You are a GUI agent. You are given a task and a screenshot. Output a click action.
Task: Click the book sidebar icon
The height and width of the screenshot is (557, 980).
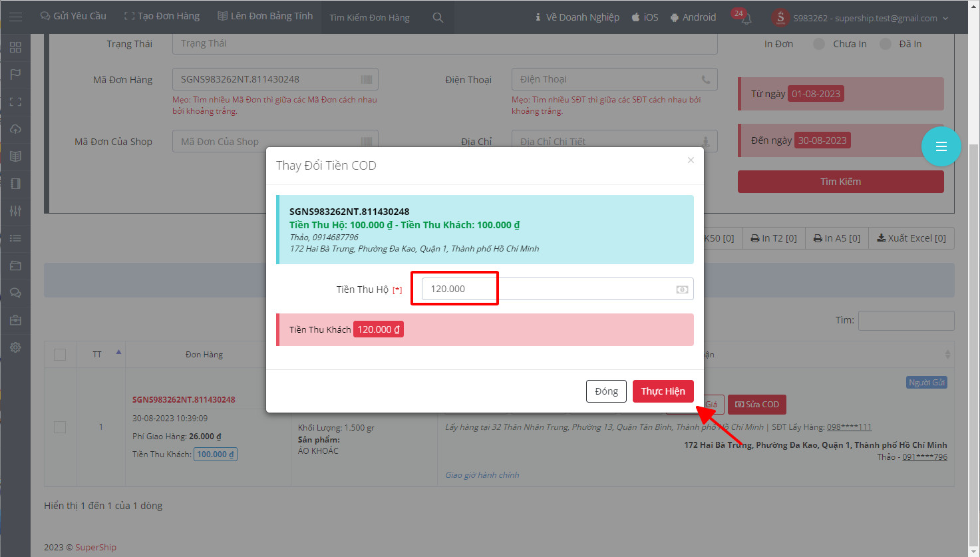[15, 156]
